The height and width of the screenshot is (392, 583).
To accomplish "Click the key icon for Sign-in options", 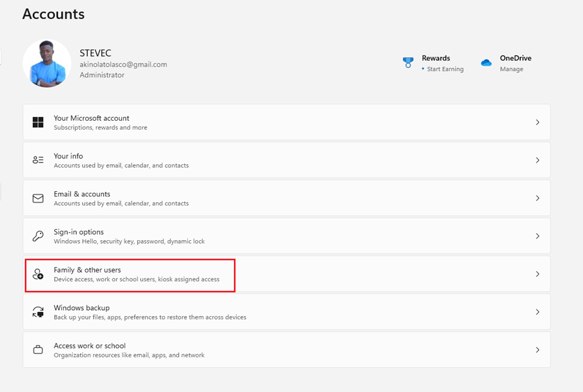I will click(38, 236).
